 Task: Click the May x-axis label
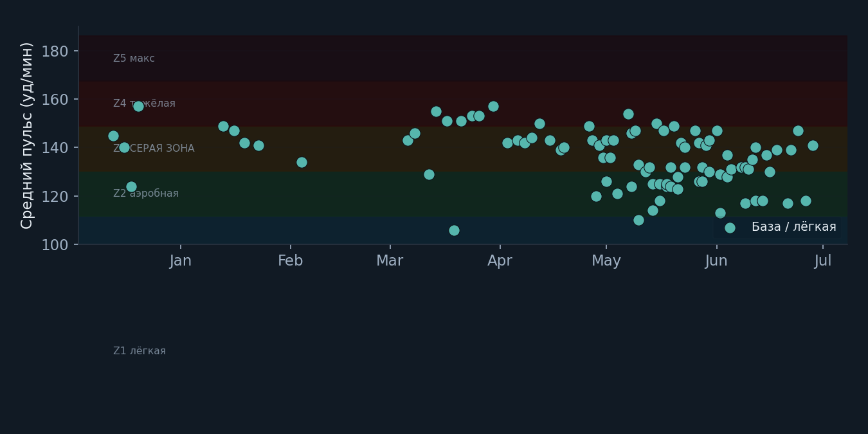pos(606,261)
